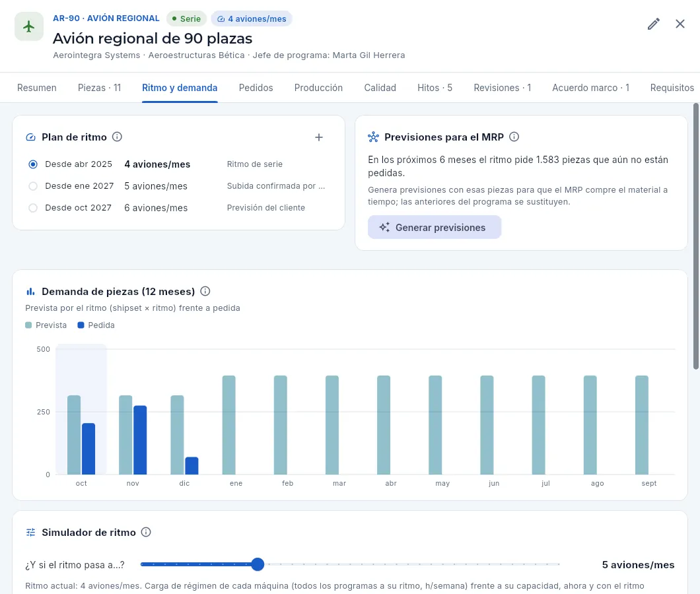Open the Acuerdo marco tab
Viewport: 700px width, 594px height.
(590, 88)
